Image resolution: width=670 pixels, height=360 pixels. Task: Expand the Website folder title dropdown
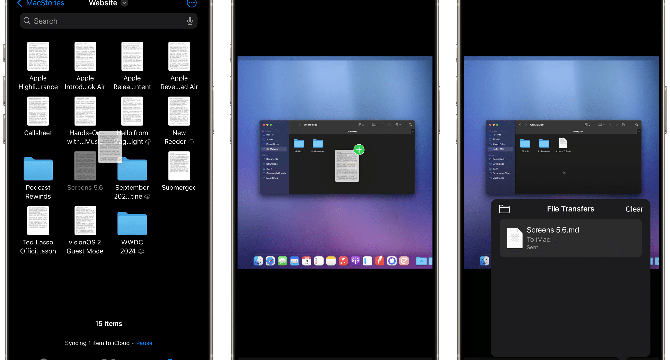(x=124, y=3)
